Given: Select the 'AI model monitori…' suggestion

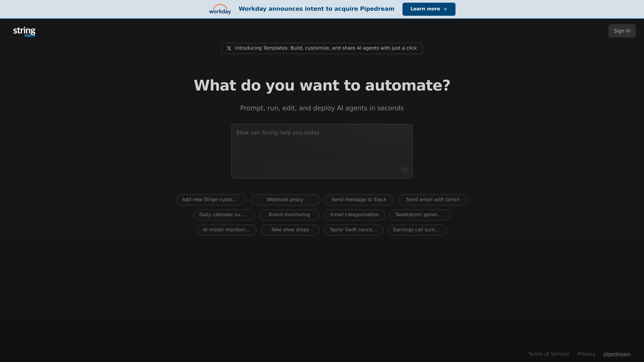Looking at the screenshot, I should 227,230.
